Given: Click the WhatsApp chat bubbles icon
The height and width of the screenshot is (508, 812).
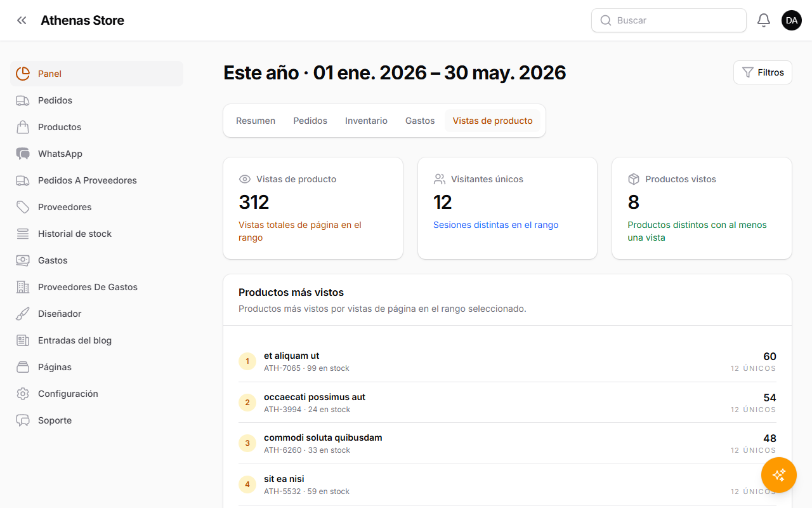Looking at the screenshot, I should (23, 154).
